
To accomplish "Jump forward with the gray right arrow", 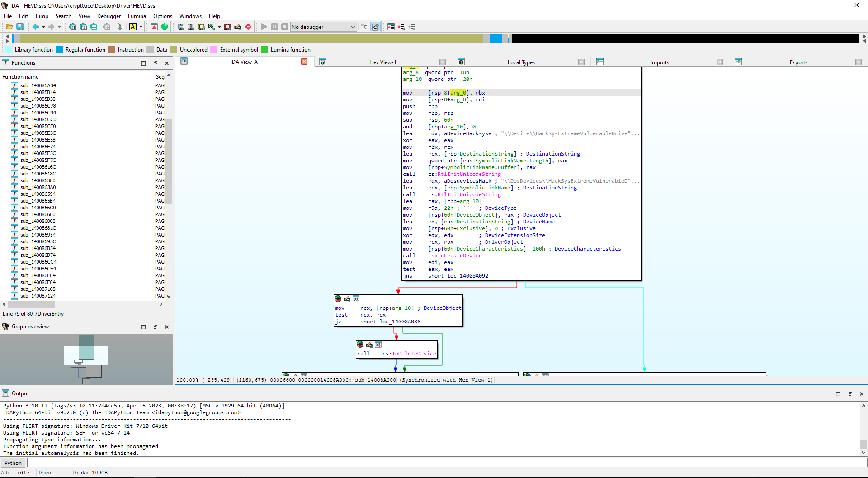I will [52, 27].
